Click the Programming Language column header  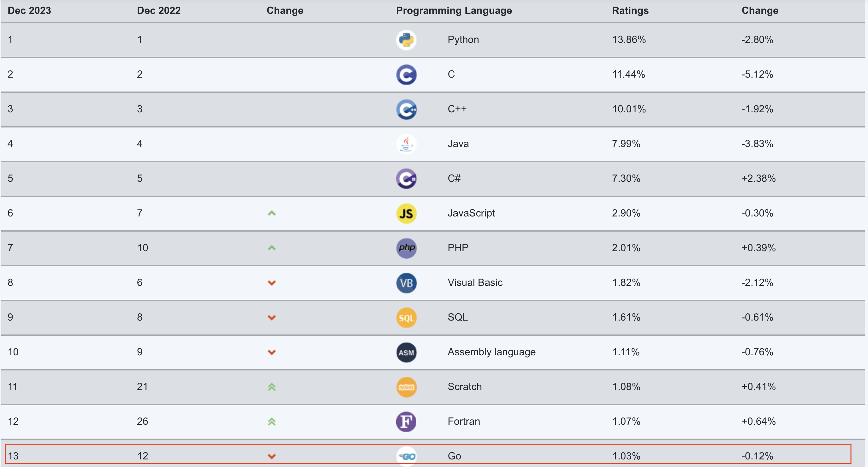point(454,10)
